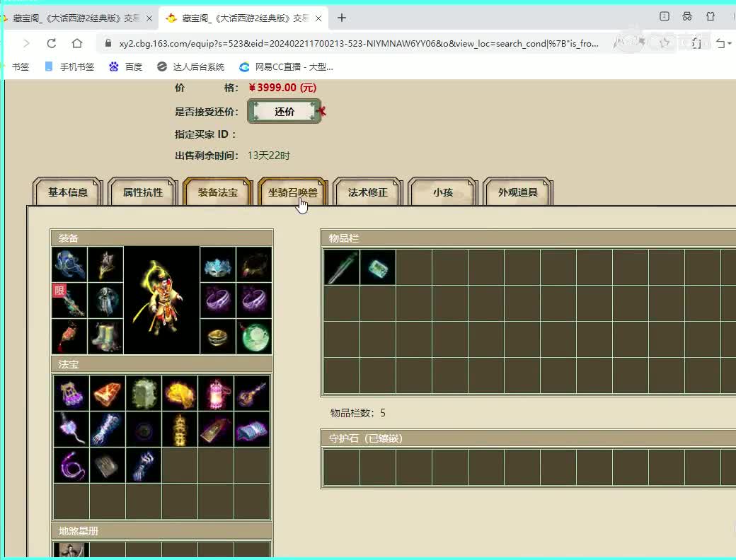Click the equipment icon marked 限
The height and width of the screenshot is (560, 736).
tap(69, 301)
